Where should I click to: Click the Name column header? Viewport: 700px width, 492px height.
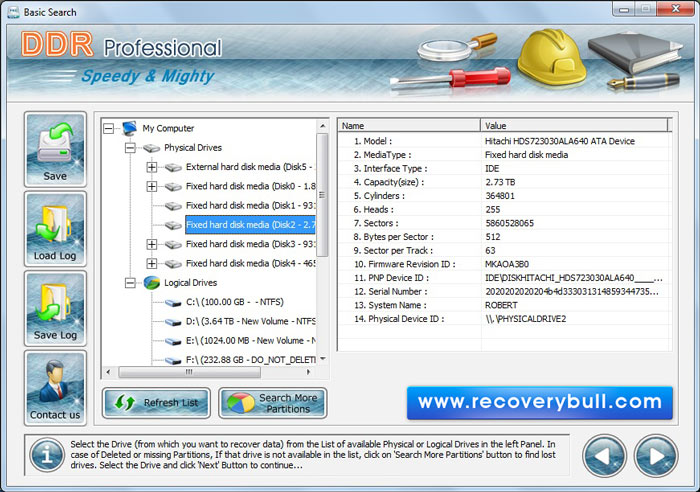pyautogui.click(x=409, y=126)
